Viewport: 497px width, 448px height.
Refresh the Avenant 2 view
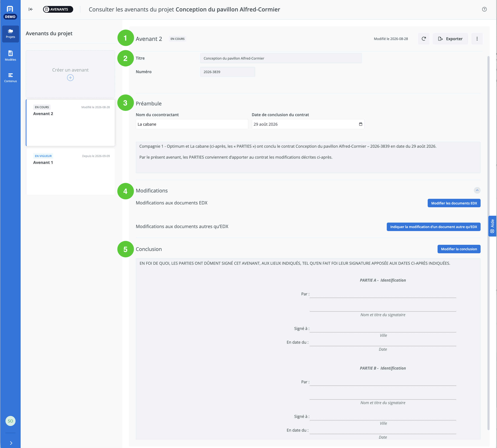(424, 39)
